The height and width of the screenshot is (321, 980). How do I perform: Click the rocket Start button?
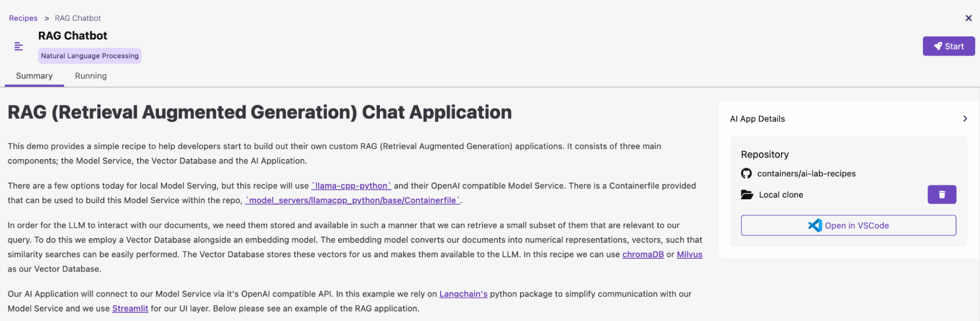click(948, 46)
